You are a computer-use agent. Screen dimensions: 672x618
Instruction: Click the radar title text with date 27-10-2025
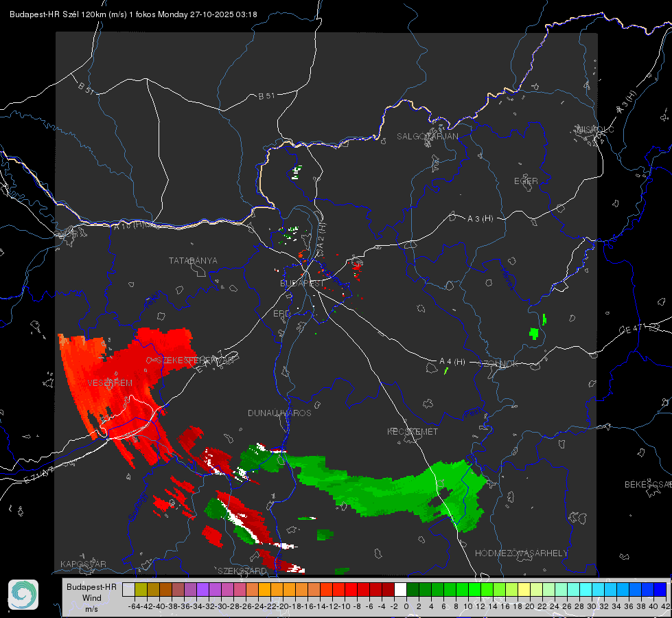pos(133,14)
